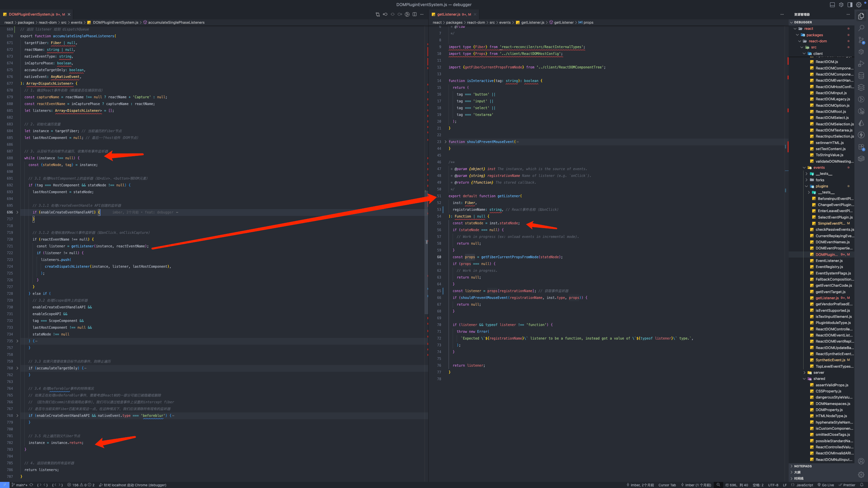Expand the 时间线 timeline section
The image size is (868, 488).
coord(822,479)
